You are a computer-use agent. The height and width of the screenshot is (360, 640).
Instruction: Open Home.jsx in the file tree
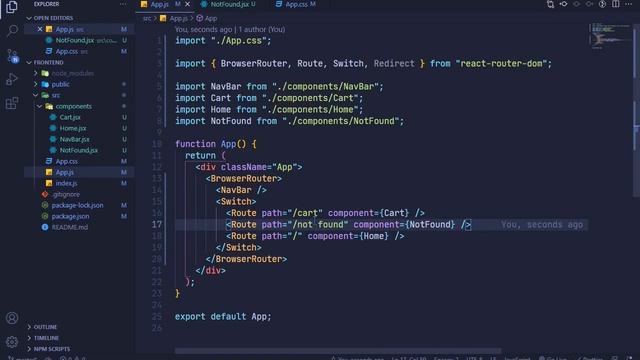tap(73, 129)
